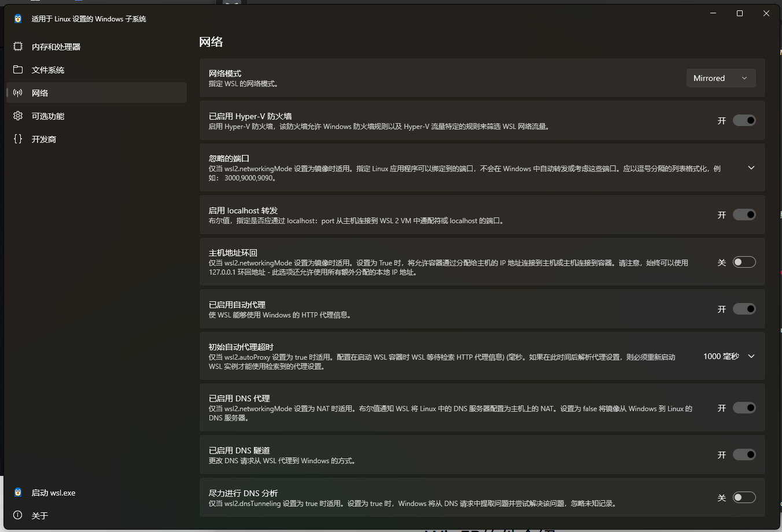The width and height of the screenshot is (782, 532).
Task: Click the 网络 page heading
Action: tap(211, 42)
